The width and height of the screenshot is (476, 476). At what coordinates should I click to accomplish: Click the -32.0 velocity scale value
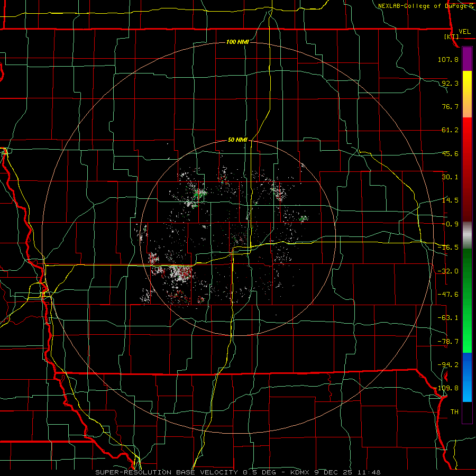tap(448, 271)
